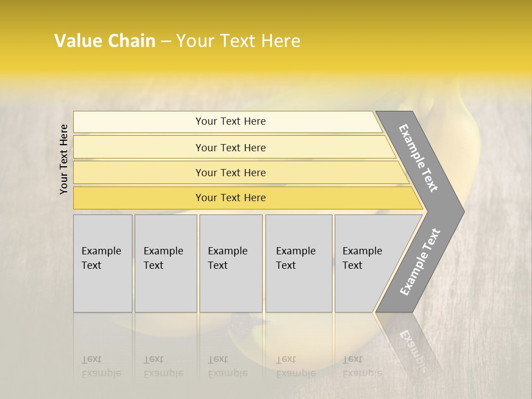Click the fourth gray "Example Text" box
532x399 pixels.
(298, 263)
